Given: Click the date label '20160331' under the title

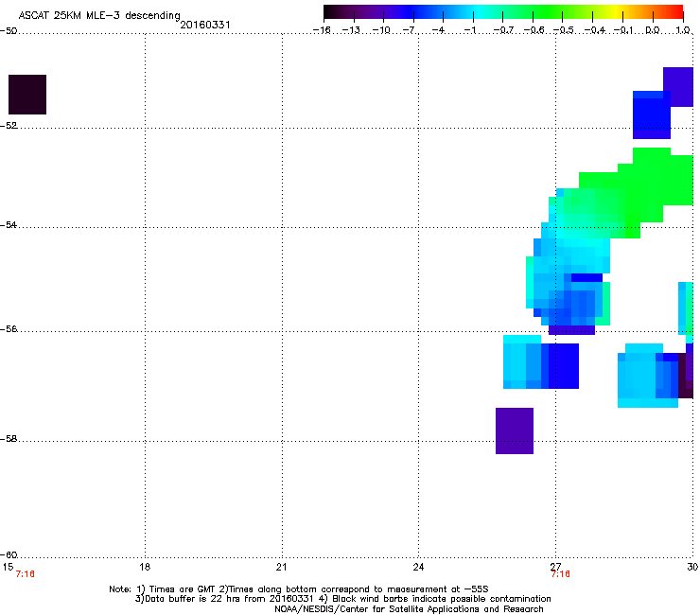Looking at the screenshot, I should (x=205, y=25).
